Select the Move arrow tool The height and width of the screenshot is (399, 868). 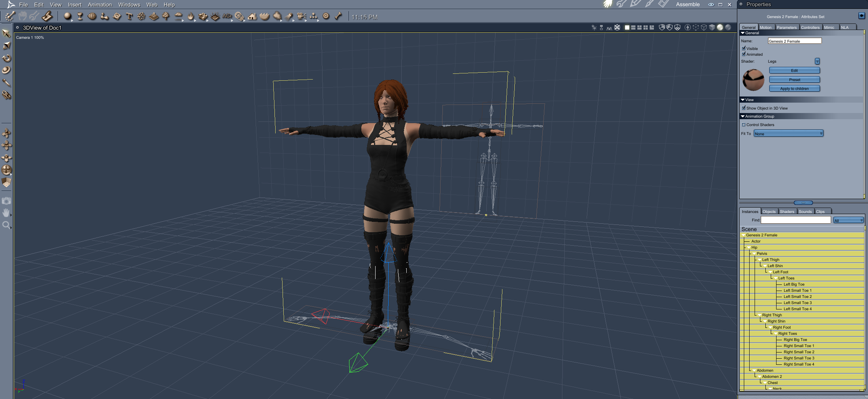[x=6, y=34]
